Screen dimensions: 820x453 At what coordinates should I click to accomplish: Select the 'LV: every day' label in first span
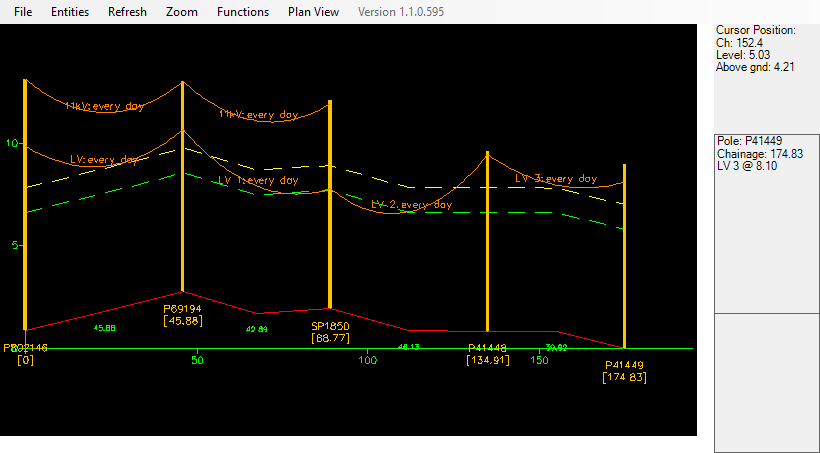click(x=105, y=159)
